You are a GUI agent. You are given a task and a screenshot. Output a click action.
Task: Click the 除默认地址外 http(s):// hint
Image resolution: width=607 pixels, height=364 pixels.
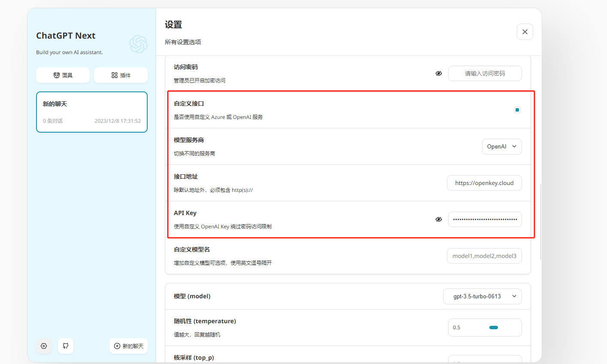[213, 190]
